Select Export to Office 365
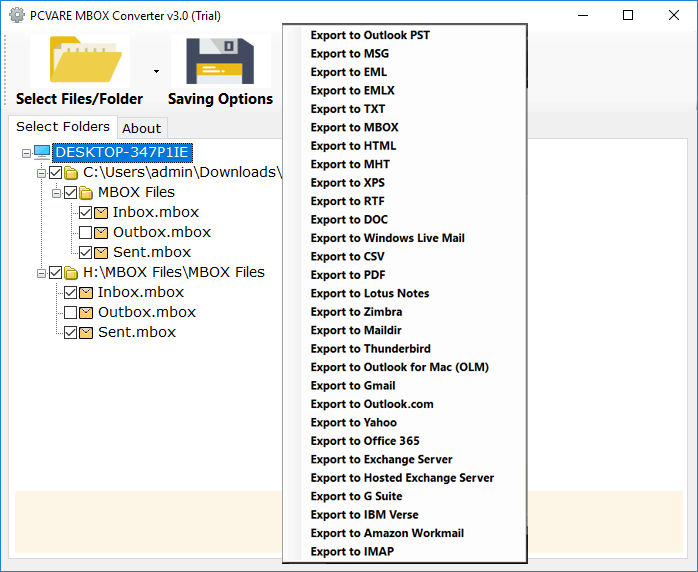 (x=364, y=441)
